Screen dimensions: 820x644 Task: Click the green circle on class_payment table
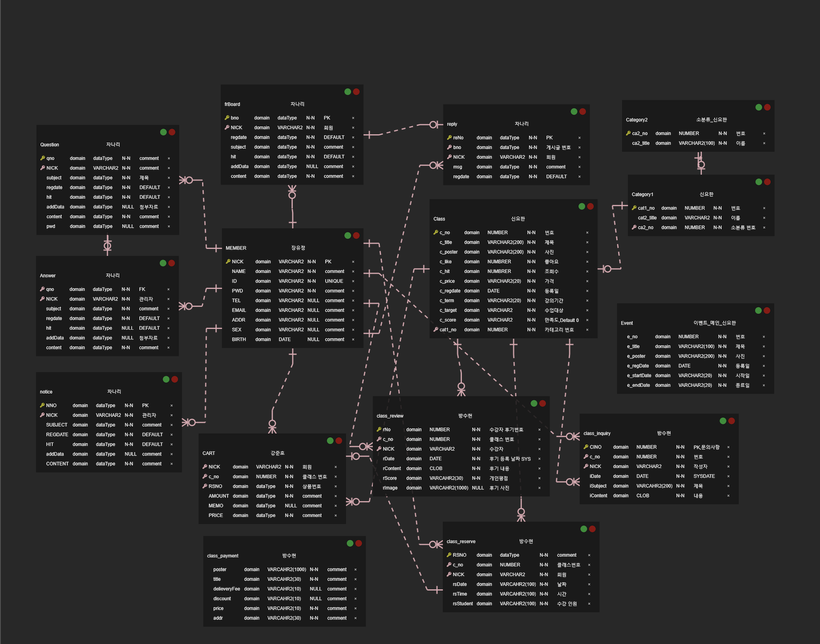coord(350,543)
